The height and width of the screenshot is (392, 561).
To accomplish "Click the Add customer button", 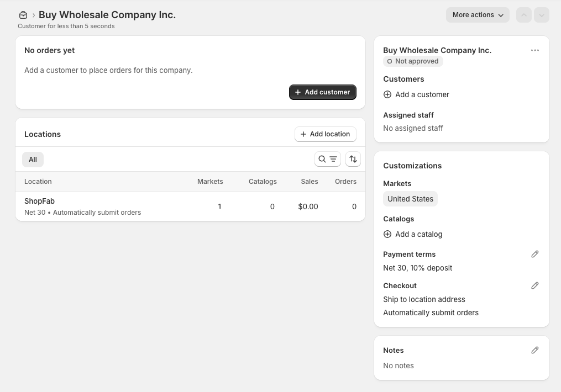I will click(x=322, y=92).
